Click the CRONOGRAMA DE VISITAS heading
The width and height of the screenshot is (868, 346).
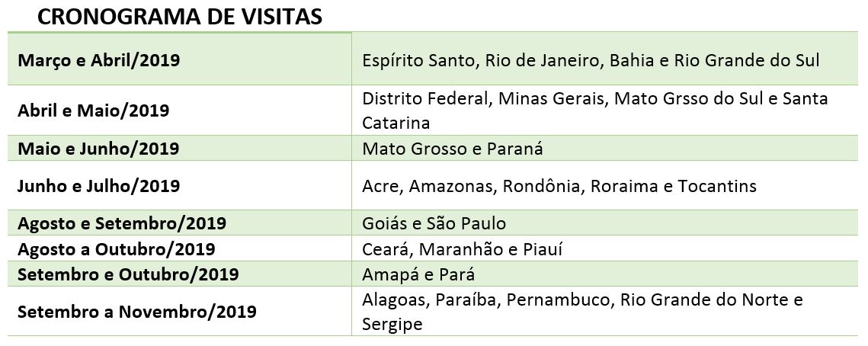tap(179, 18)
